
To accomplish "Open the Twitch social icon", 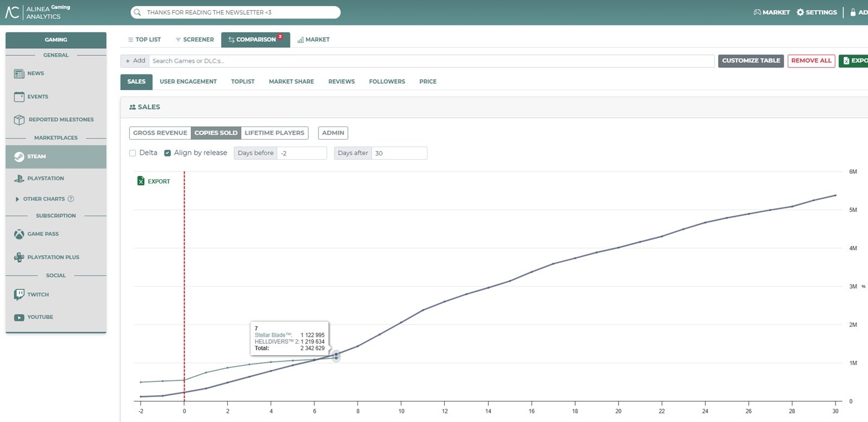I will [19, 294].
